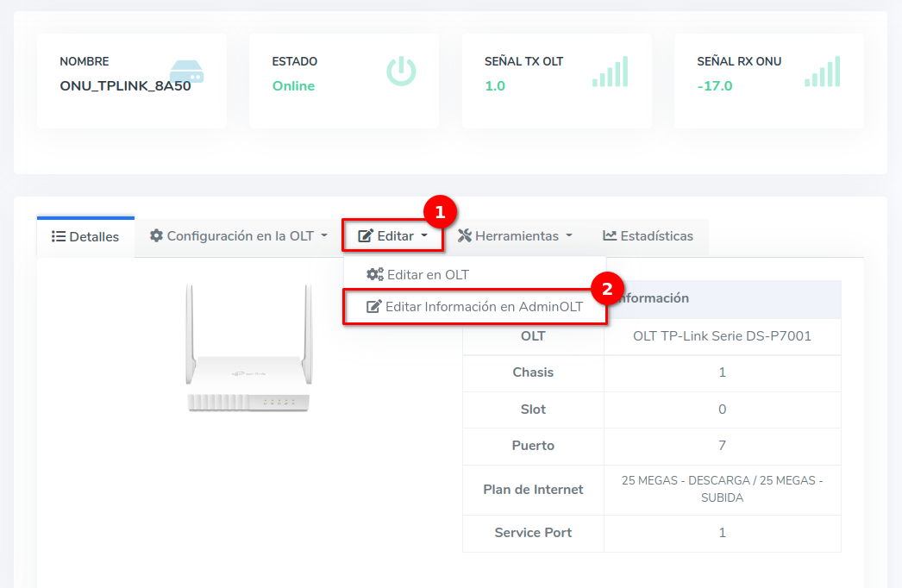
Task: Click the list icon on Detalles tab
Action: [x=59, y=236]
